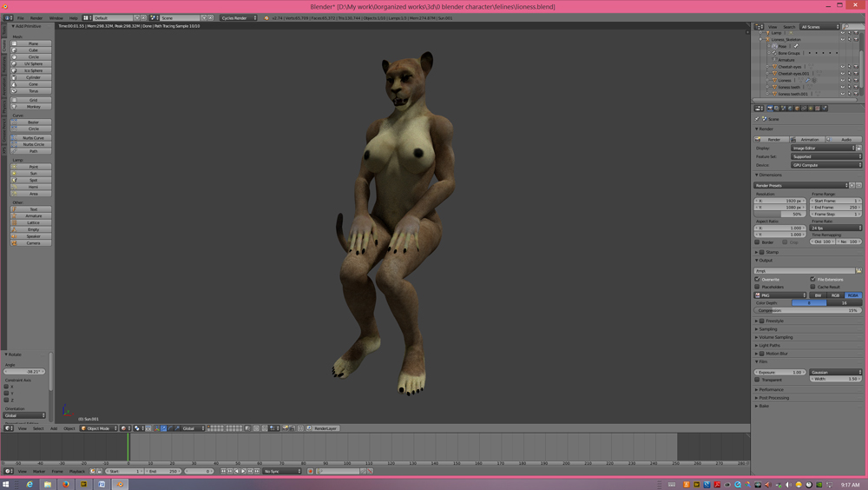Add a Monkey mesh from the tool shelf

pyautogui.click(x=33, y=107)
